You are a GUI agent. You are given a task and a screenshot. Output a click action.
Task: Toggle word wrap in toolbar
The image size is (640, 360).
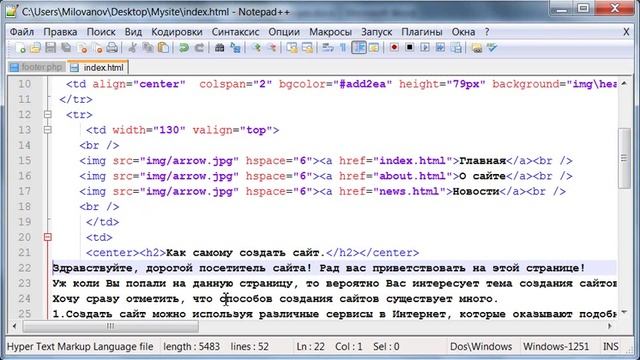click(328, 48)
